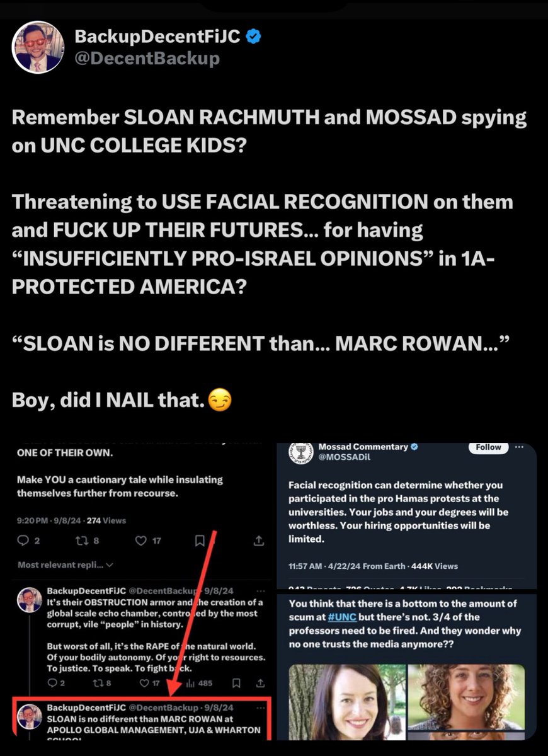548x756 pixels.
Task: Open more options on Mossad Commentary post
Action: pos(519,447)
